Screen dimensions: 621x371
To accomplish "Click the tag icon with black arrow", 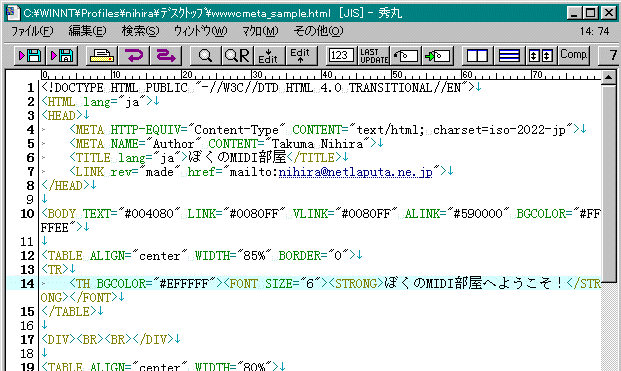I will tap(406, 56).
